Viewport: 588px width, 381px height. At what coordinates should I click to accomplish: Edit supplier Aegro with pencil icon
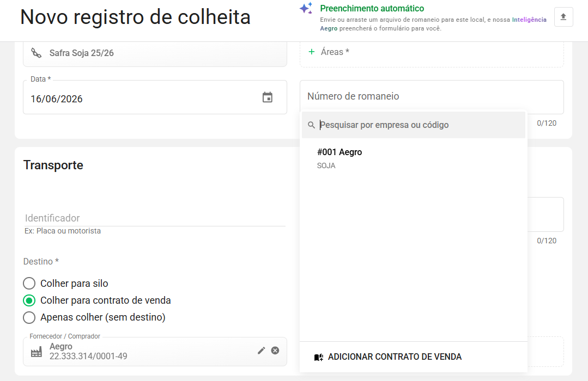click(262, 351)
